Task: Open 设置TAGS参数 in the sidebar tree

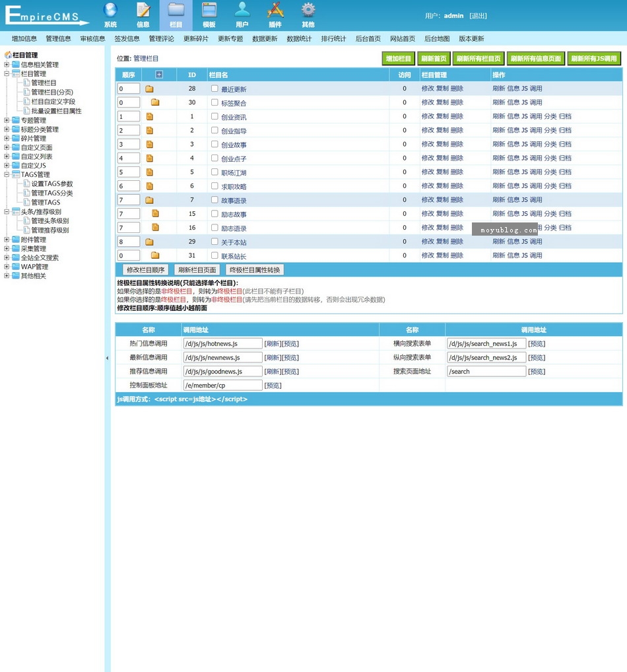Action: point(52,184)
